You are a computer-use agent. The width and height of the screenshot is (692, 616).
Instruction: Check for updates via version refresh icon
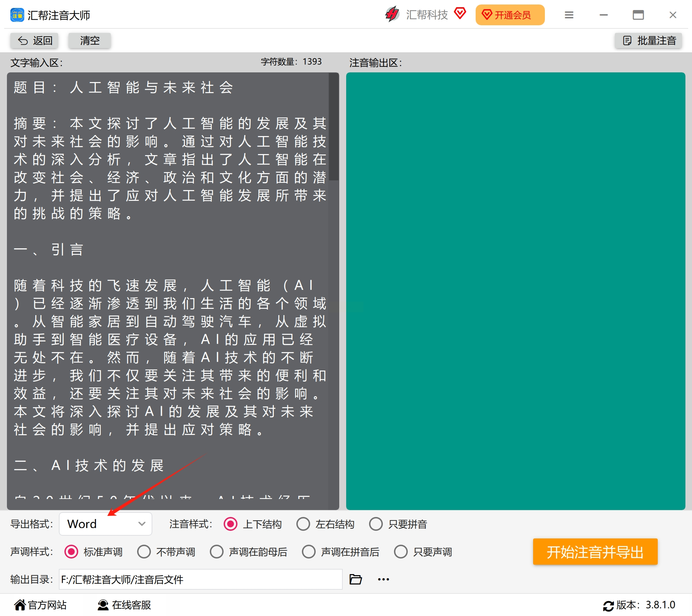pos(608,606)
